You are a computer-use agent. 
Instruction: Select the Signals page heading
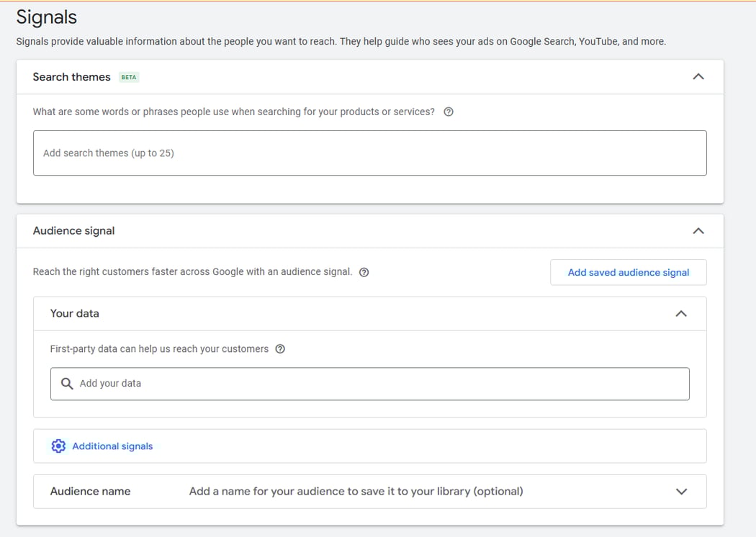(x=46, y=17)
